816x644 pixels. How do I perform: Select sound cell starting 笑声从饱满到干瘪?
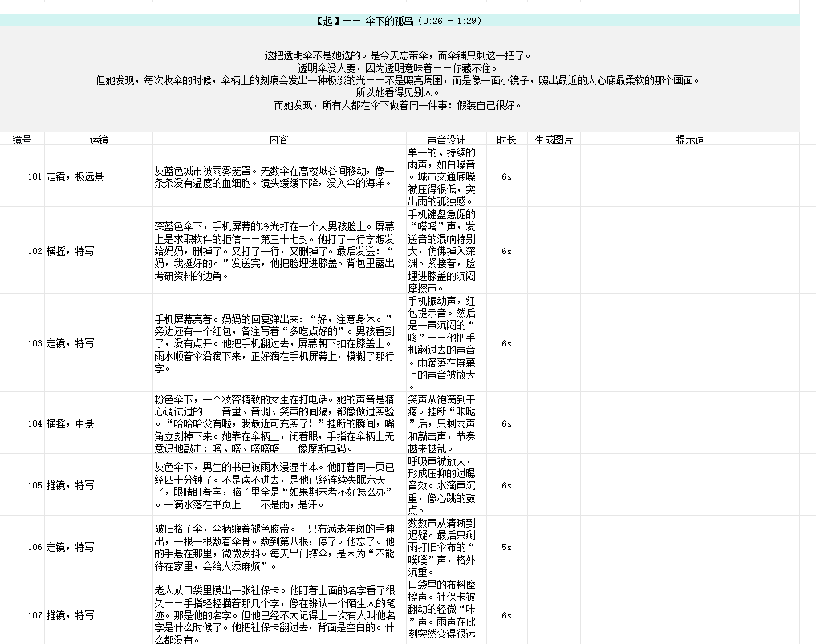[446, 423]
